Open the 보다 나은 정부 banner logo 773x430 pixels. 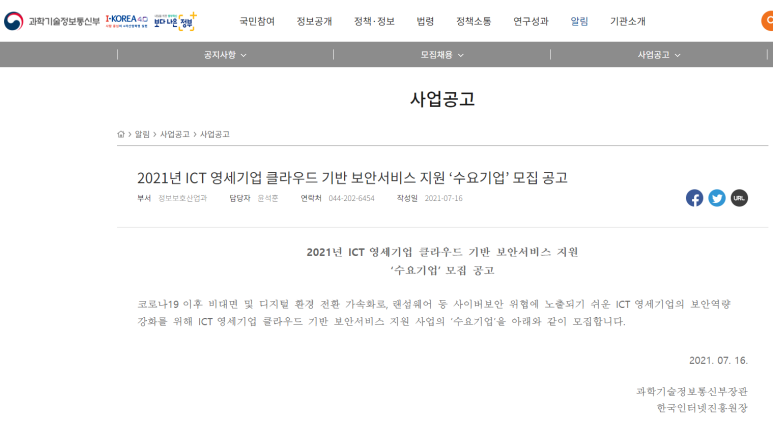pos(175,22)
